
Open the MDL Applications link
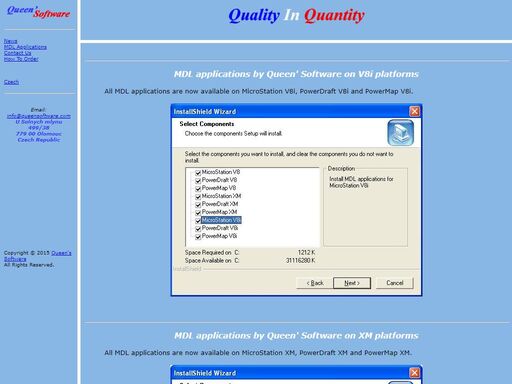click(25, 47)
